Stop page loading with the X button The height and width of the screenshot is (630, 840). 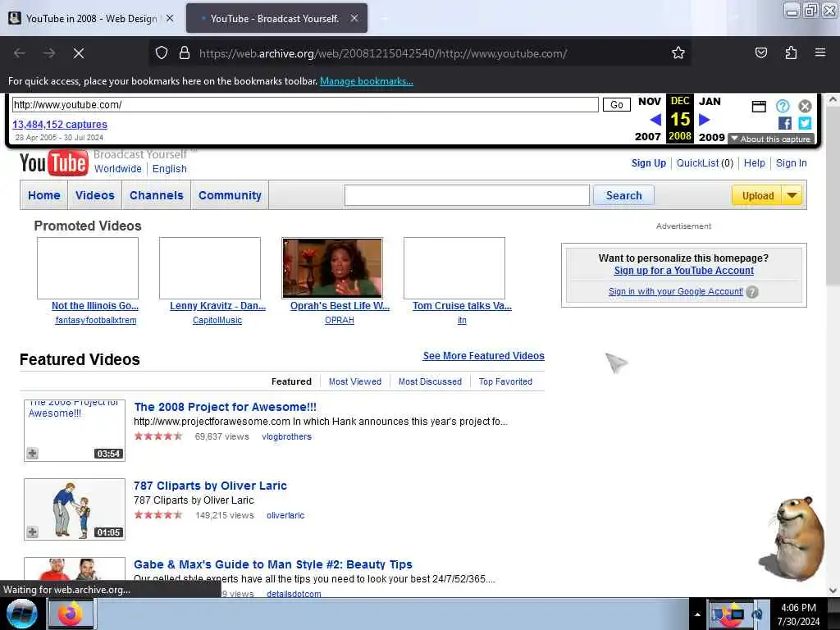coord(78,53)
